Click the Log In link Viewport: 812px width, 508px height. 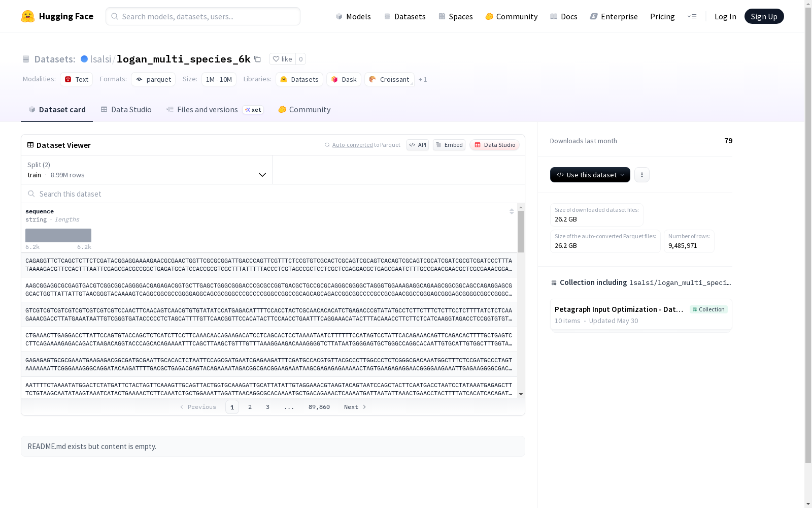point(725,16)
